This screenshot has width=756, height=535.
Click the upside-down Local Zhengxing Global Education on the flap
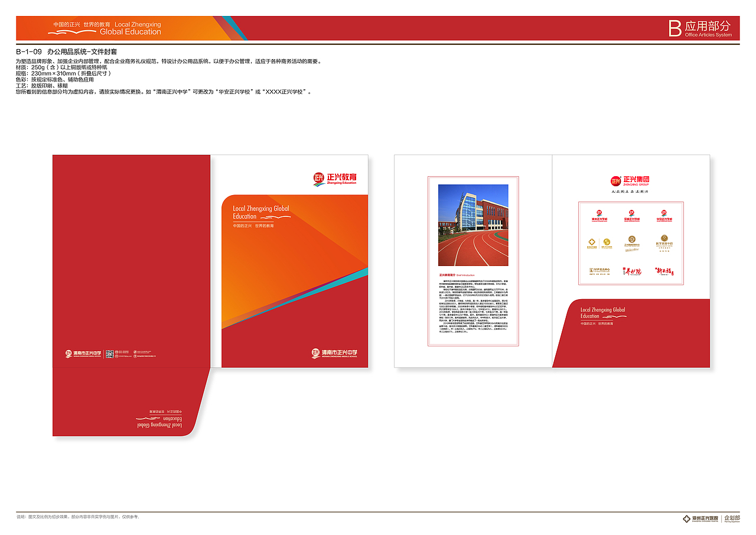[x=159, y=422]
